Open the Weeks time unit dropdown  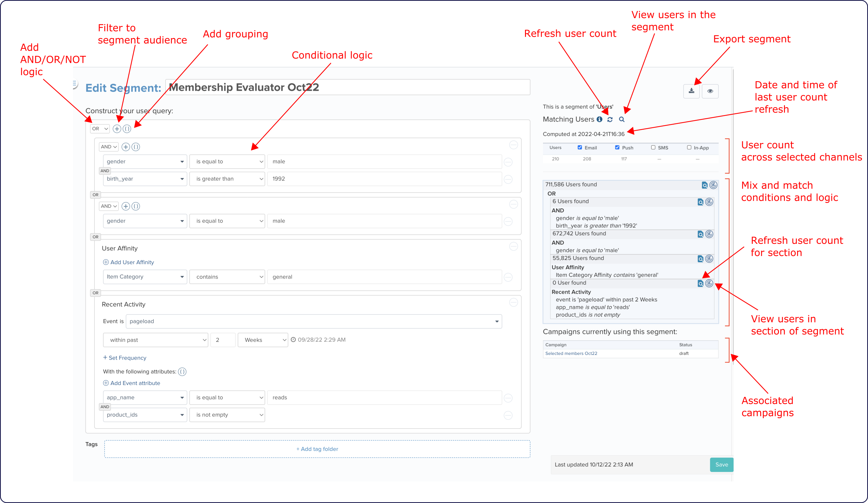click(x=262, y=340)
